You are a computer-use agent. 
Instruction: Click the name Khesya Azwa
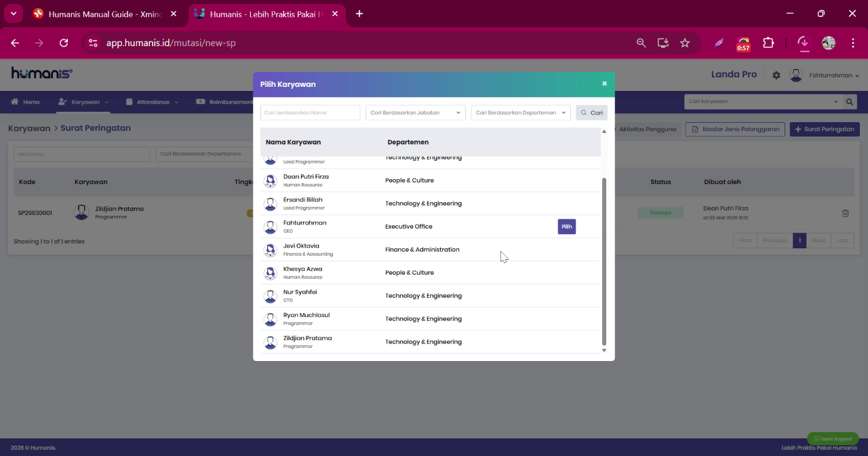point(302,269)
